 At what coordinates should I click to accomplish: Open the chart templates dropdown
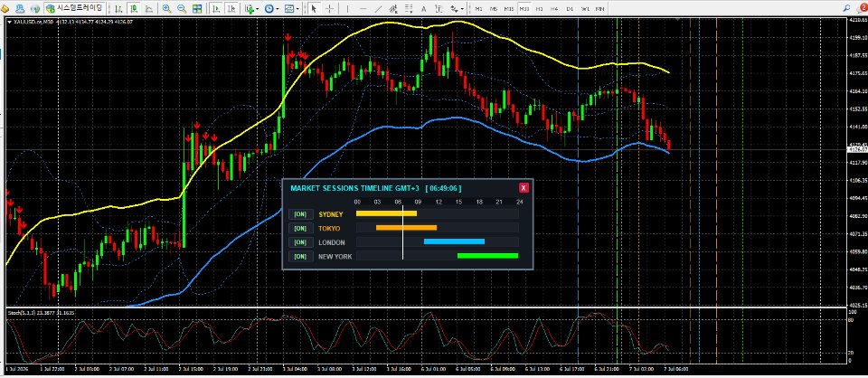[x=291, y=8]
